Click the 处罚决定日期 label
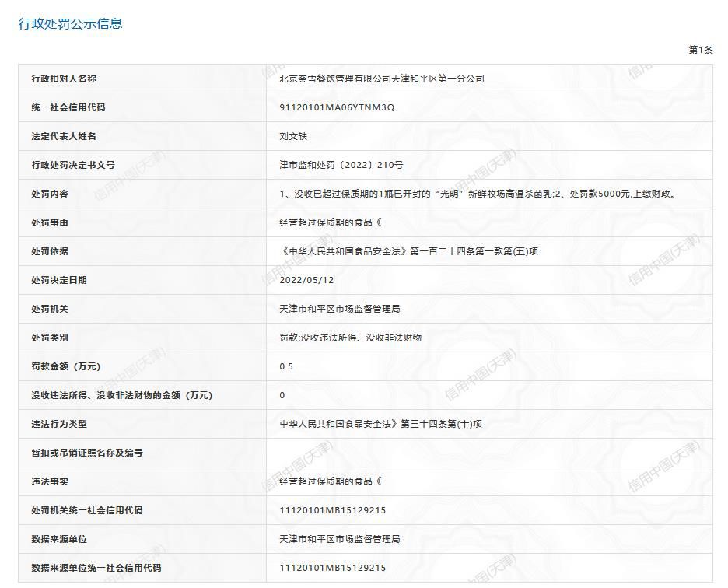Image resolution: width=728 pixels, height=588 pixels. point(59,280)
